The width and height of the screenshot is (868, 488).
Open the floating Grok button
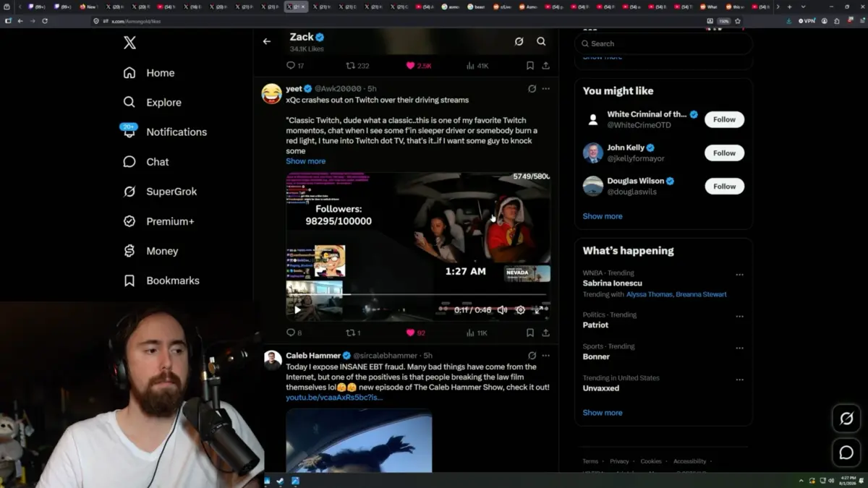click(846, 419)
